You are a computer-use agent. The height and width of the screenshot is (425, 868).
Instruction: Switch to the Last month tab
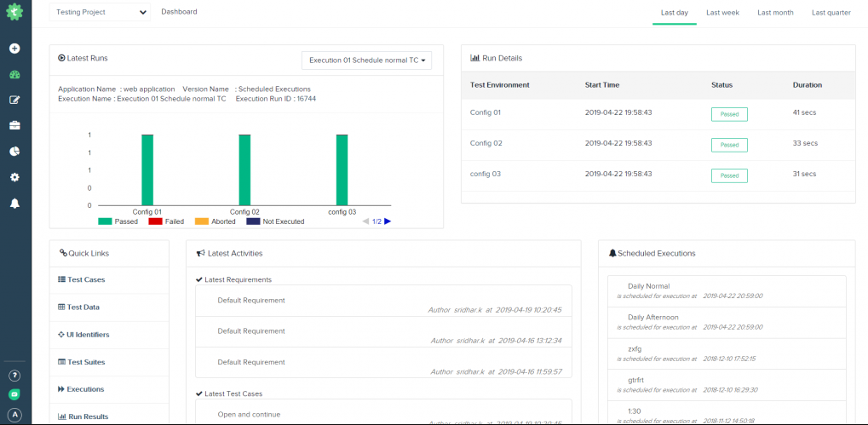[775, 12]
